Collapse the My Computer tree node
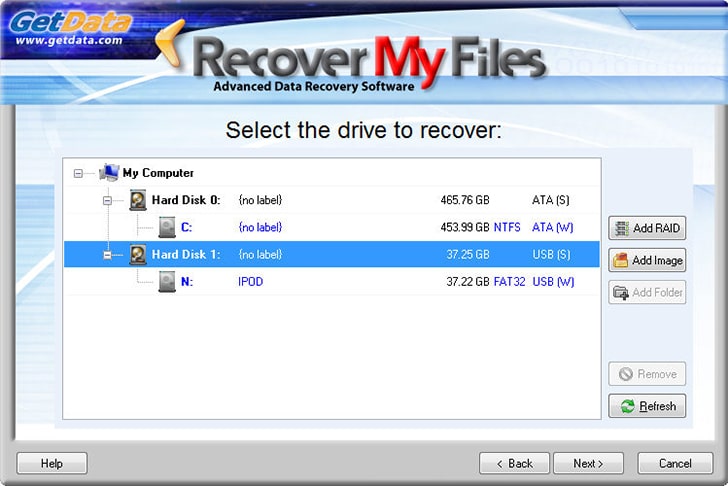Image resolution: width=728 pixels, height=486 pixels. (x=78, y=173)
